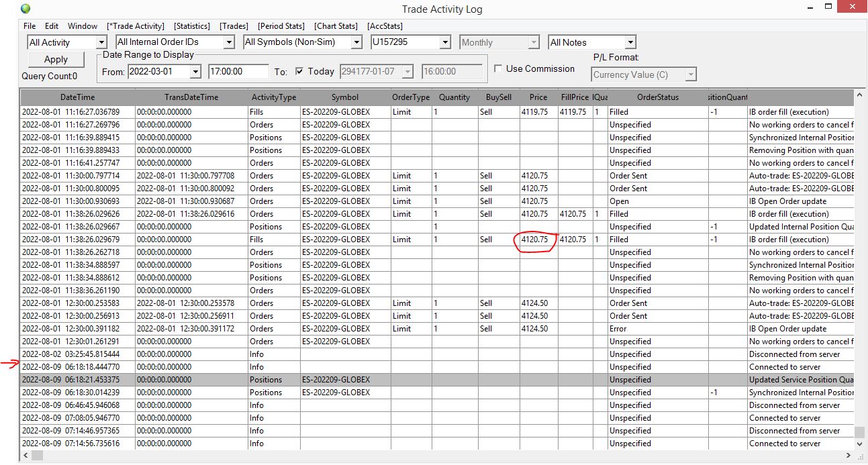Select row with DateTime 2022-08-01 12:30:00.253583

coord(437,303)
